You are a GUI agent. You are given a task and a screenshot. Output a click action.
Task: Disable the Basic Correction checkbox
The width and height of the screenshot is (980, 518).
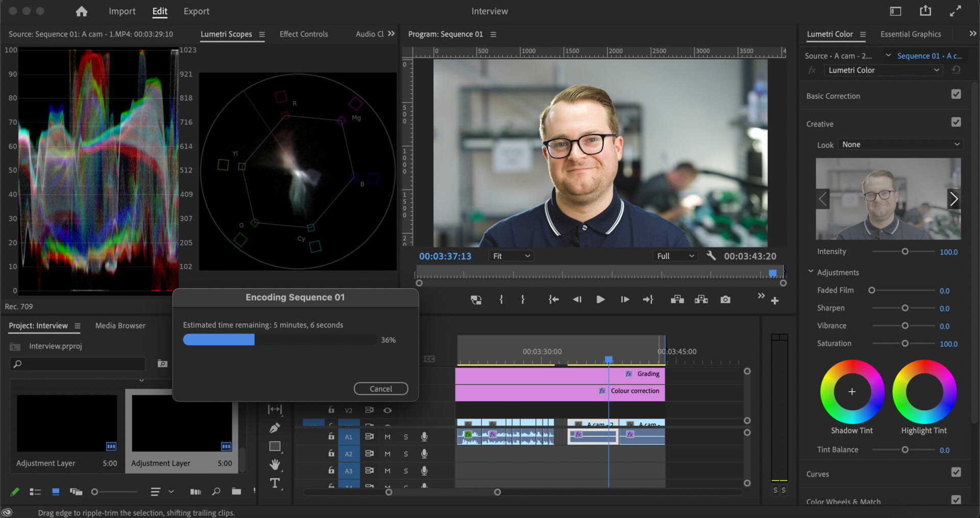click(x=956, y=95)
